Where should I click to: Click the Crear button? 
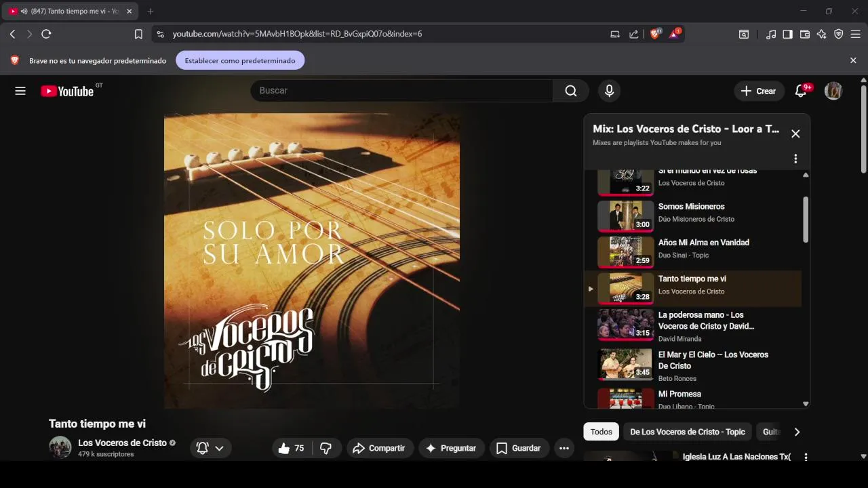pyautogui.click(x=758, y=91)
